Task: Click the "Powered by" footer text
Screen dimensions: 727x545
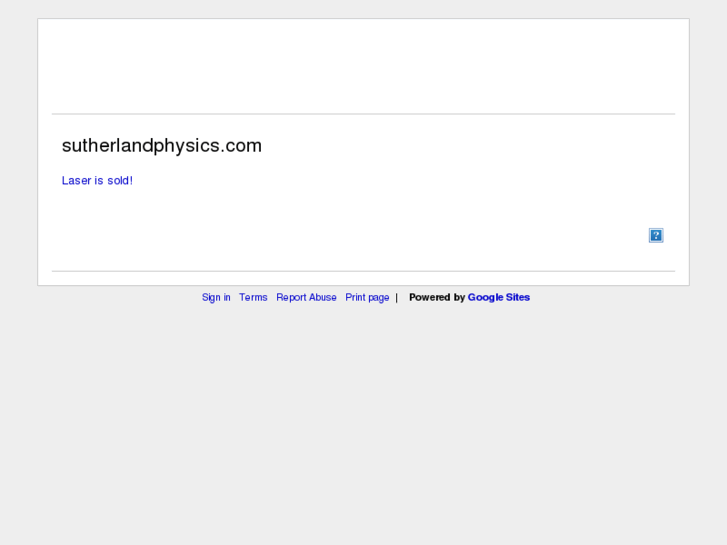Action: tap(436, 297)
